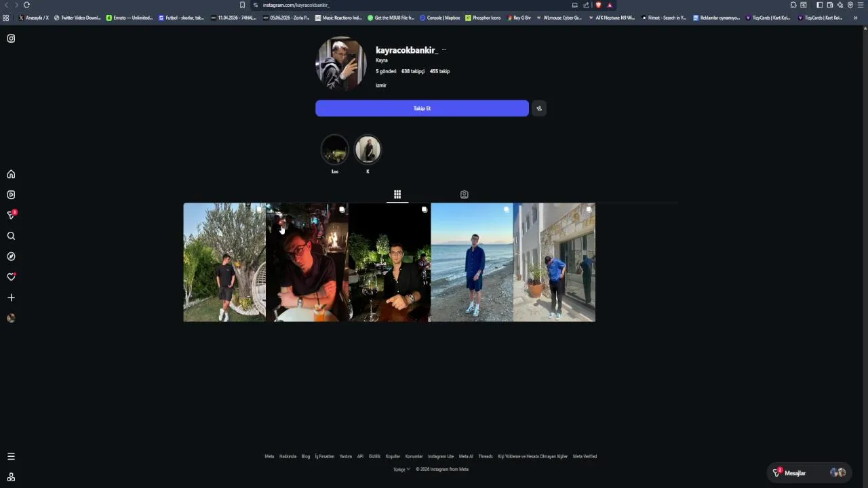Open browser apps grid in bookmarks bar

[x=6, y=18]
